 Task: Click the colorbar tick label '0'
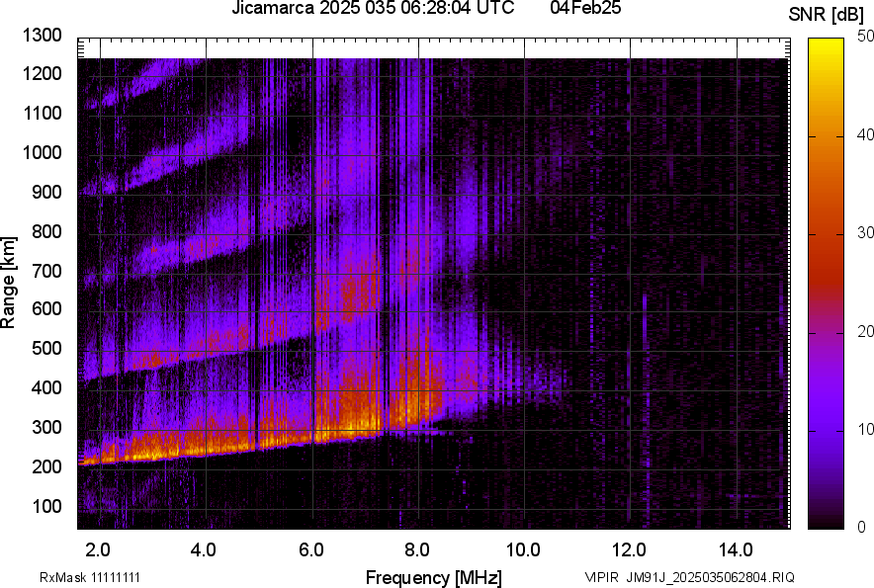[862, 527]
